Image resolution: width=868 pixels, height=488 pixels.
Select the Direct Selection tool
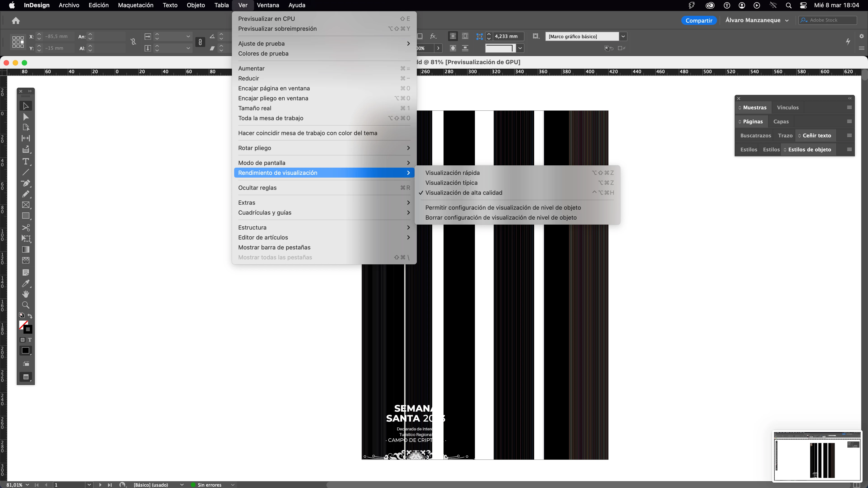coord(26,117)
